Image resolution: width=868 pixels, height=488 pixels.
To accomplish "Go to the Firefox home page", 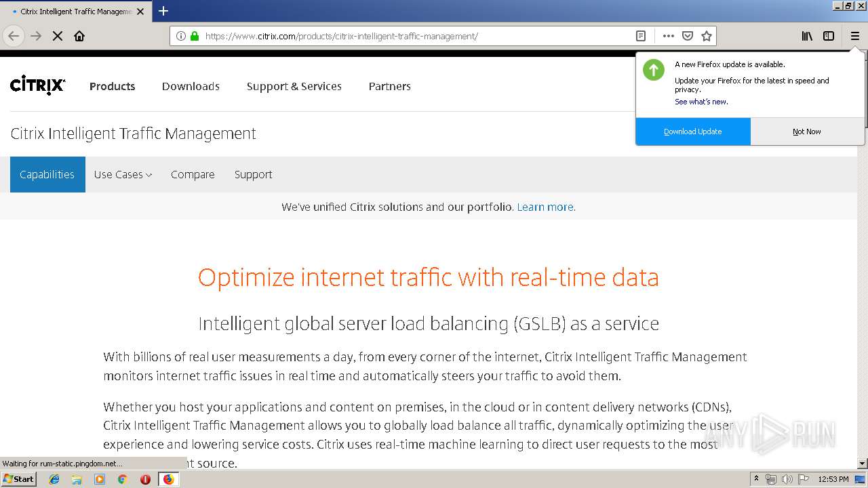I will coord(79,36).
